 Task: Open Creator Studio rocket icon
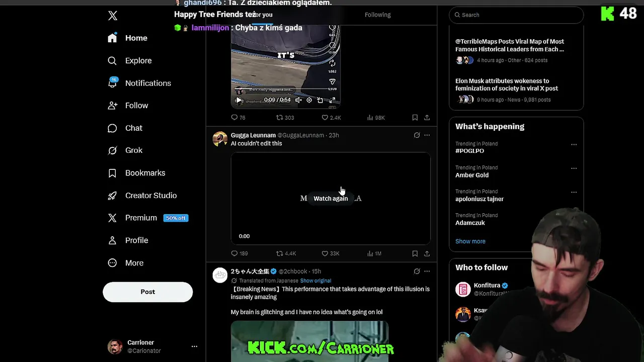coord(112,196)
